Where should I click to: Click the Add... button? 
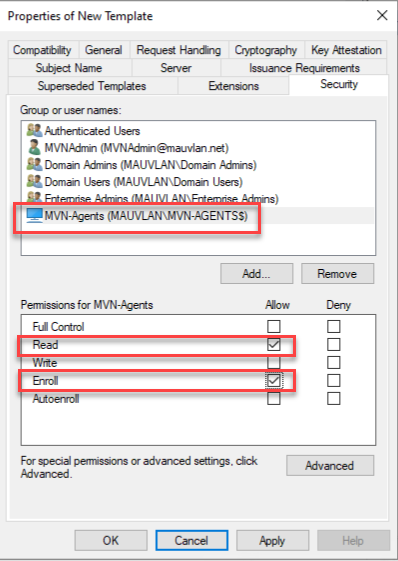click(x=257, y=274)
